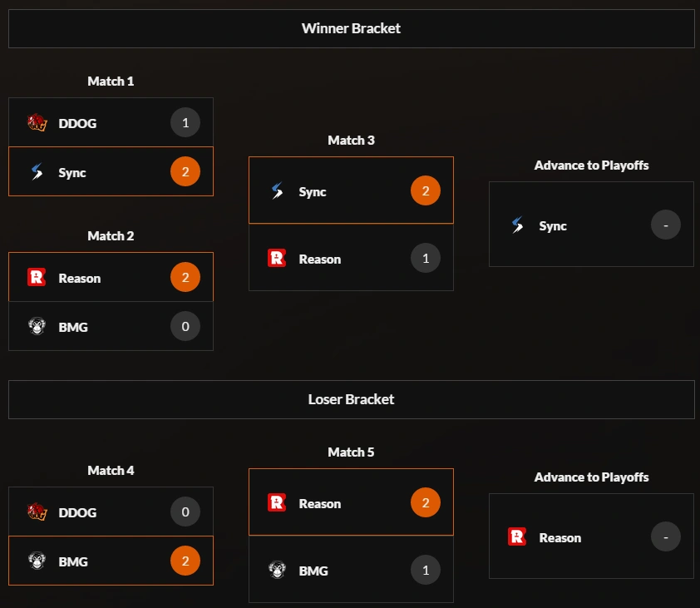The image size is (700, 608).
Task: Click Reason logo in Loser Bracket playoffs box
Action: (x=517, y=537)
